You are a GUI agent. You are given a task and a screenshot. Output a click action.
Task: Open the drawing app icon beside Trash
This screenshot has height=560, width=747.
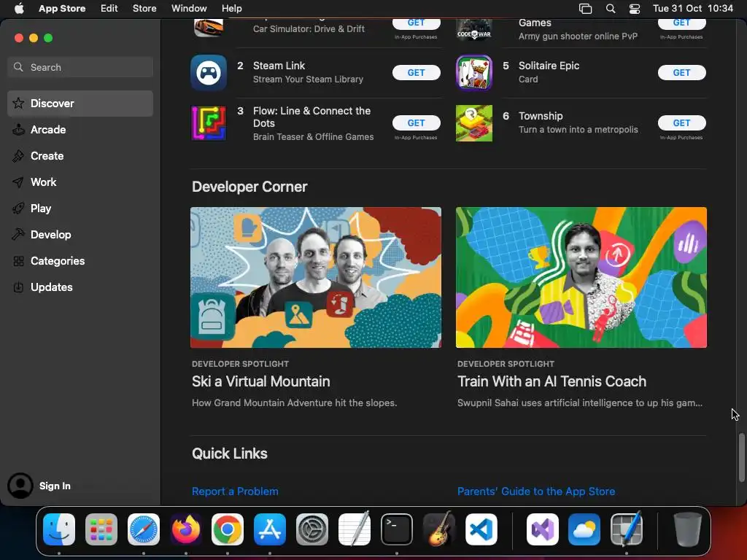click(627, 529)
